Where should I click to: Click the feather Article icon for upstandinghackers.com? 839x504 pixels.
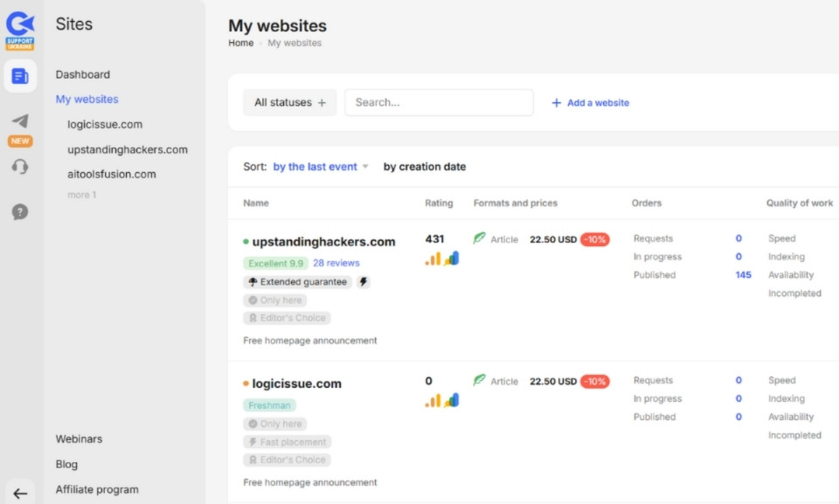[480, 238]
